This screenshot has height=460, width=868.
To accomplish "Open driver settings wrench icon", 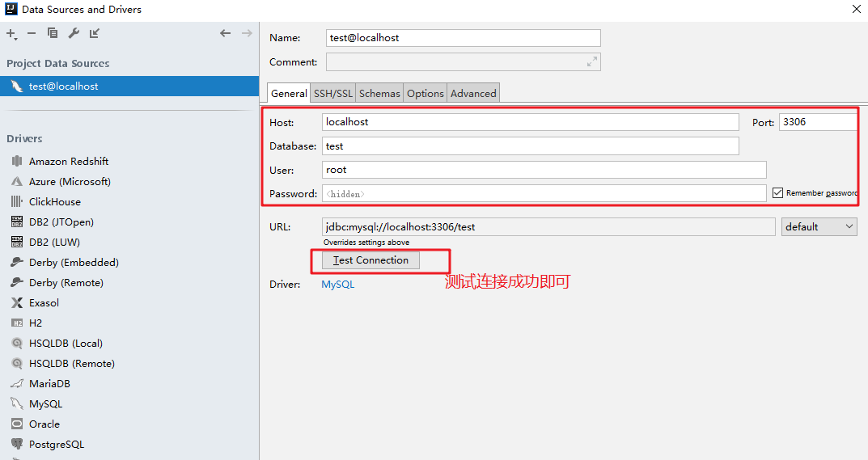I will coord(74,33).
